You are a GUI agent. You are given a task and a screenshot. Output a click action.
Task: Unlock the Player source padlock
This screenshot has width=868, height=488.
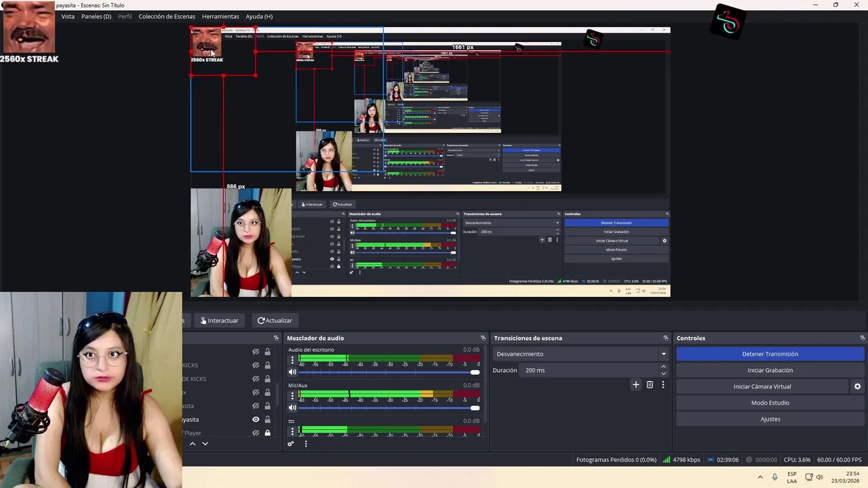(x=267, y=433)
